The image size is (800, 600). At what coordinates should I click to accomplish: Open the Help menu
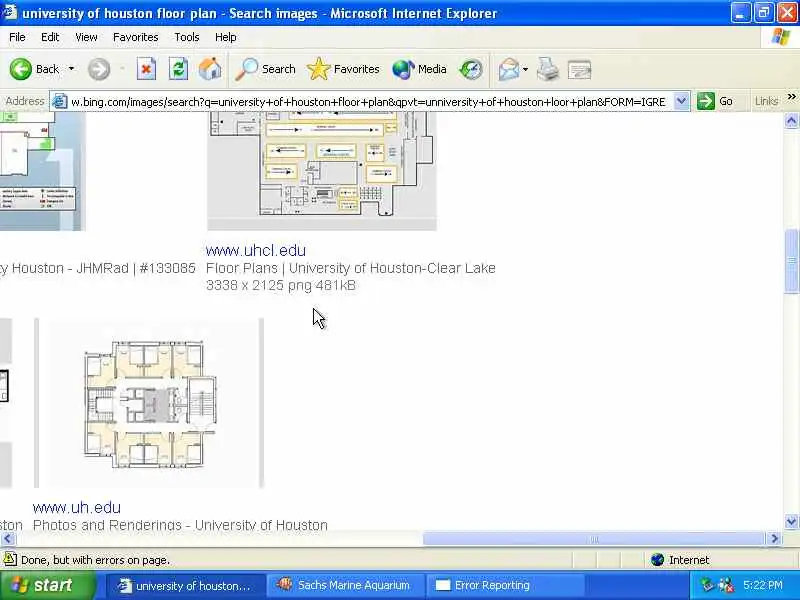click(225, 37)
